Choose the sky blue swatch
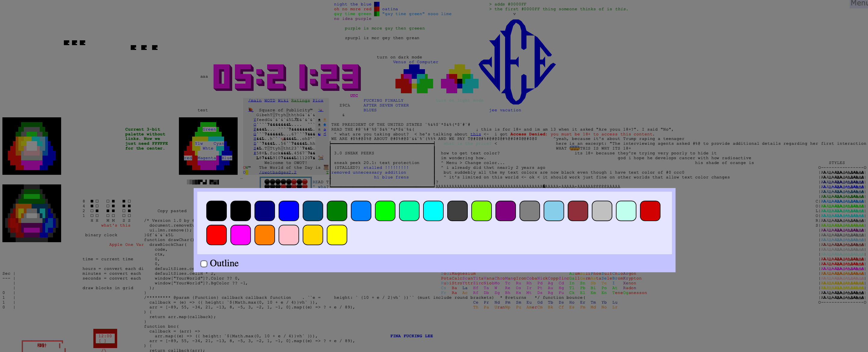 pyautogui.click(x=554, y=211)
